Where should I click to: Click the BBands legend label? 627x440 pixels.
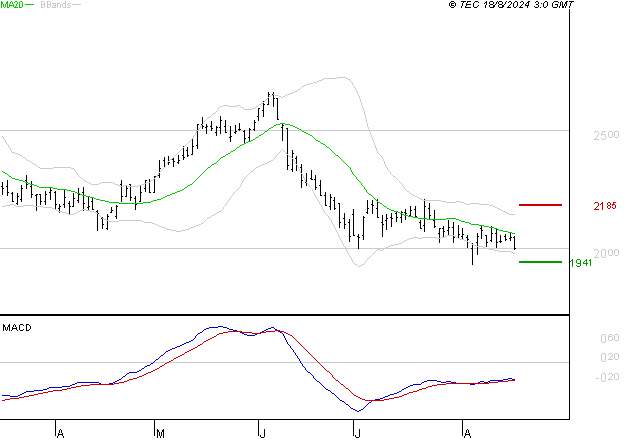coord(56,5)
